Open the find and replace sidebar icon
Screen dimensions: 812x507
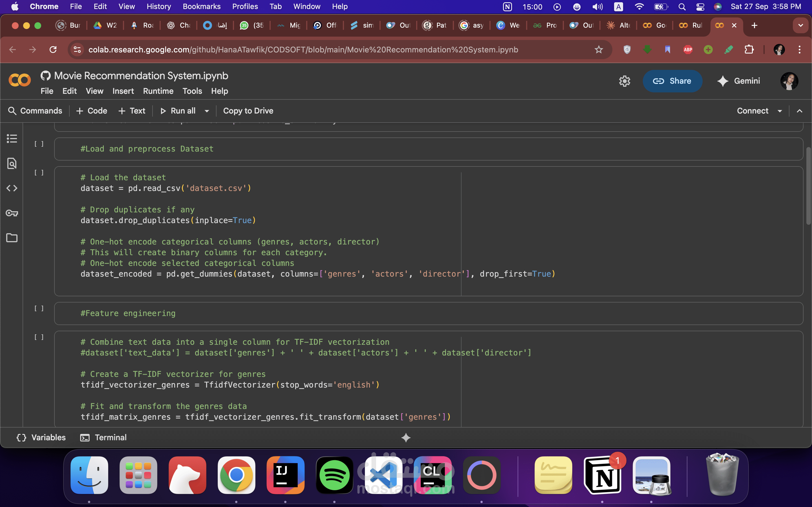pos(12,163)
